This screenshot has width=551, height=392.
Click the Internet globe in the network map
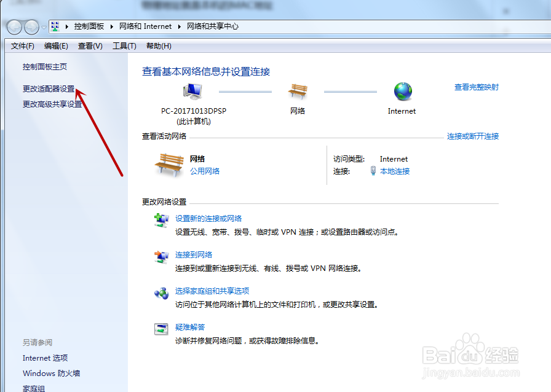pos(402,92)
